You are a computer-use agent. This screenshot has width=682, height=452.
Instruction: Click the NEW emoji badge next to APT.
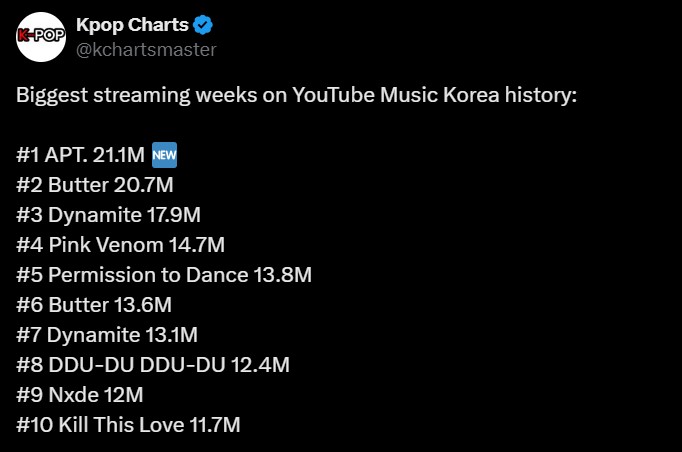[x=164, y=155]
